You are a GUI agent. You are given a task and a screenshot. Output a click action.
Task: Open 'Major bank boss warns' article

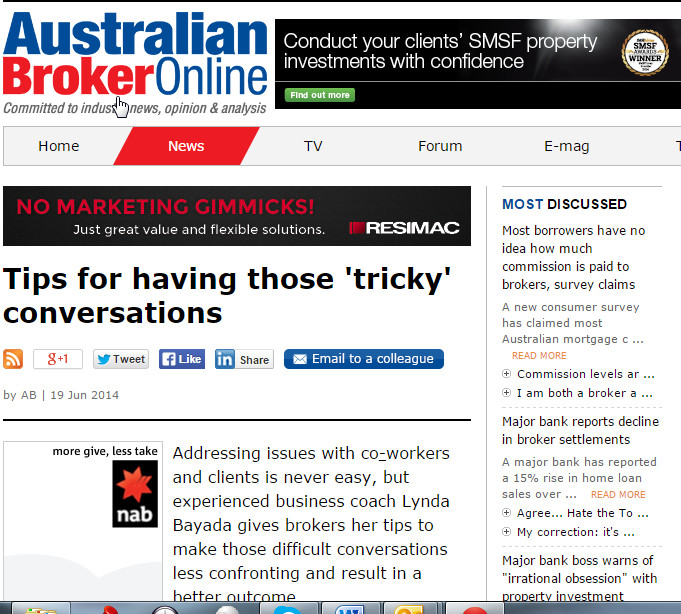(579, 578)
